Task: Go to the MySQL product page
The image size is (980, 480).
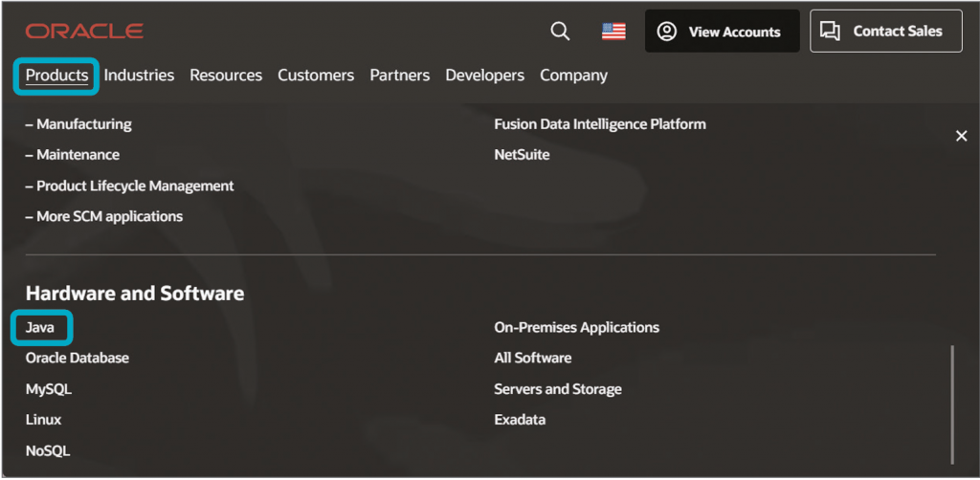Action: pos(49,389)
